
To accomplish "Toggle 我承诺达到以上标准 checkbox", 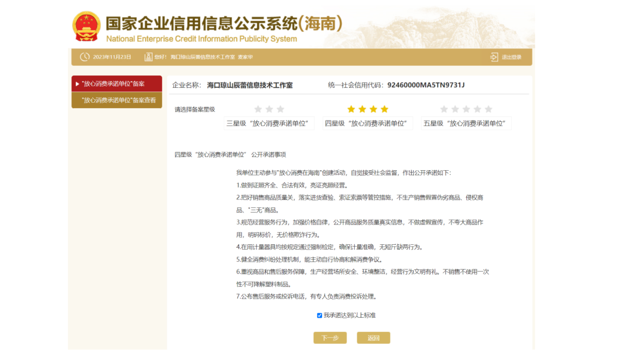I will 320,315.
